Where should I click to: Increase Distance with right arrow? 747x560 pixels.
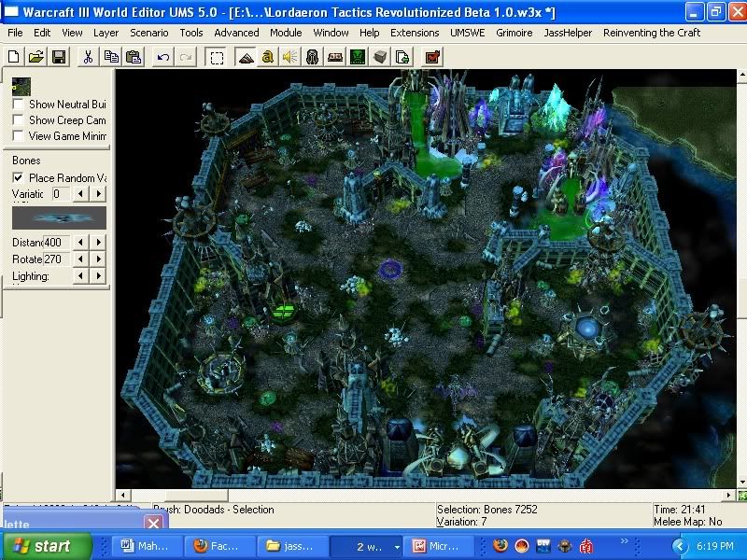point(99,243)
